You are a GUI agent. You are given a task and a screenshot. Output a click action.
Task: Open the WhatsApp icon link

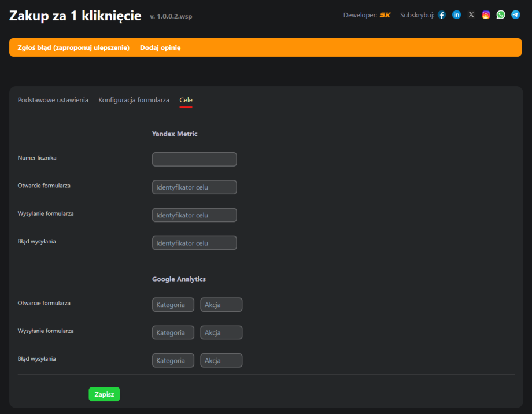pos(501,15)
